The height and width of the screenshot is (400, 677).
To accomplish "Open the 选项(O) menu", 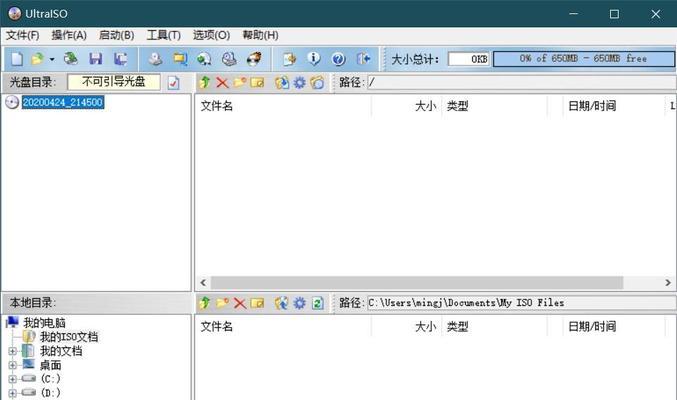I will click(211, 35).
